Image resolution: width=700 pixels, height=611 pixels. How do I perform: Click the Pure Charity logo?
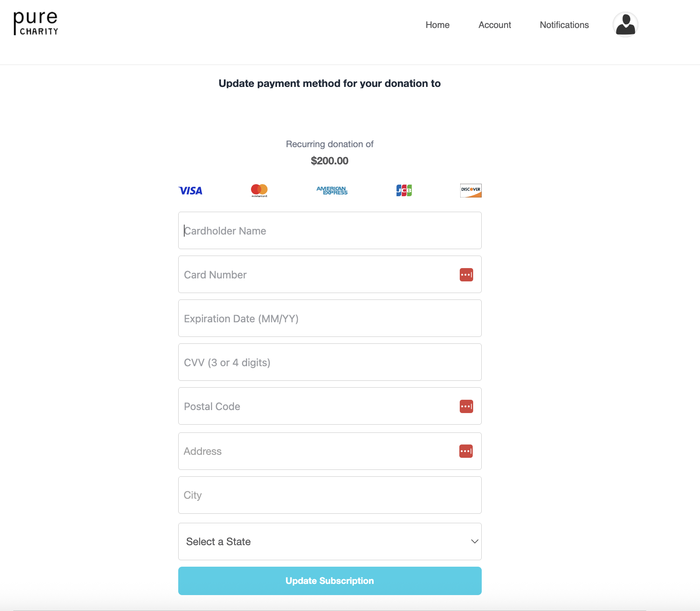(x=36, y=24)
